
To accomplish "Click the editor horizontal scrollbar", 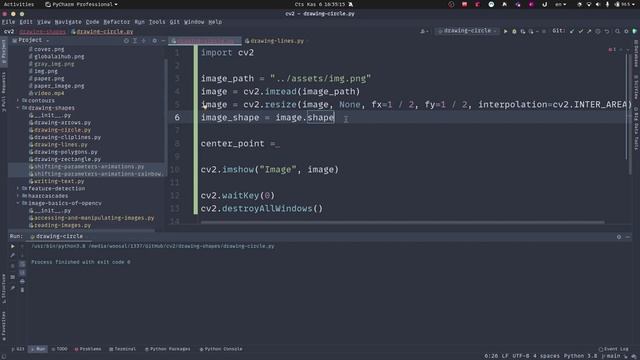I will [x=402, y=222].
